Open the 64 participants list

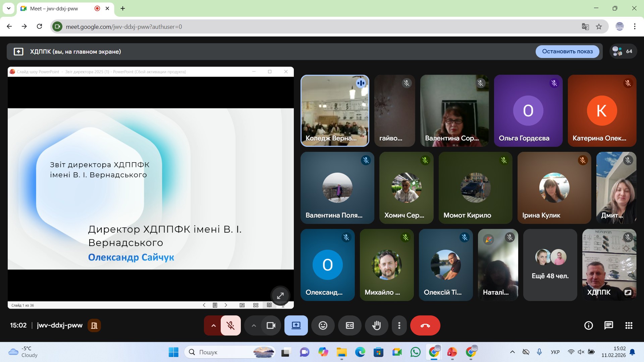click(x=623, y=52)
